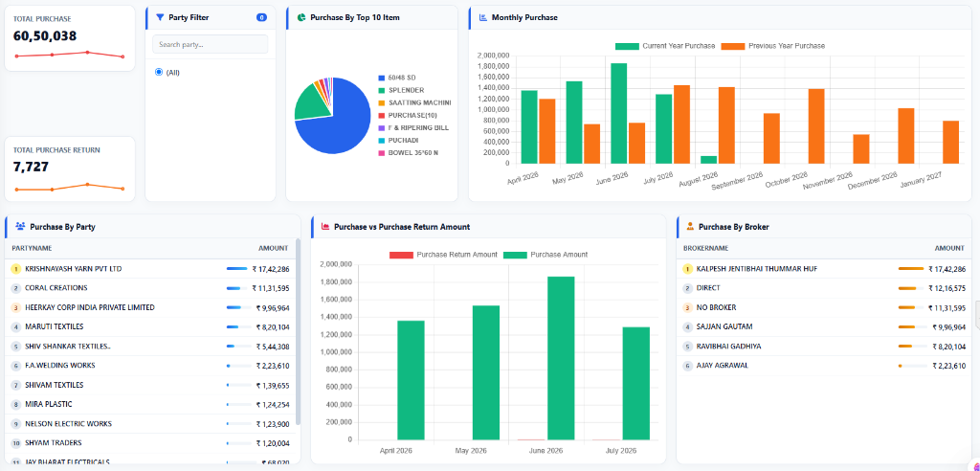Toggle the SAATTING MACHINI pie legend entry
Screen dimensions: 980x471
414,102
